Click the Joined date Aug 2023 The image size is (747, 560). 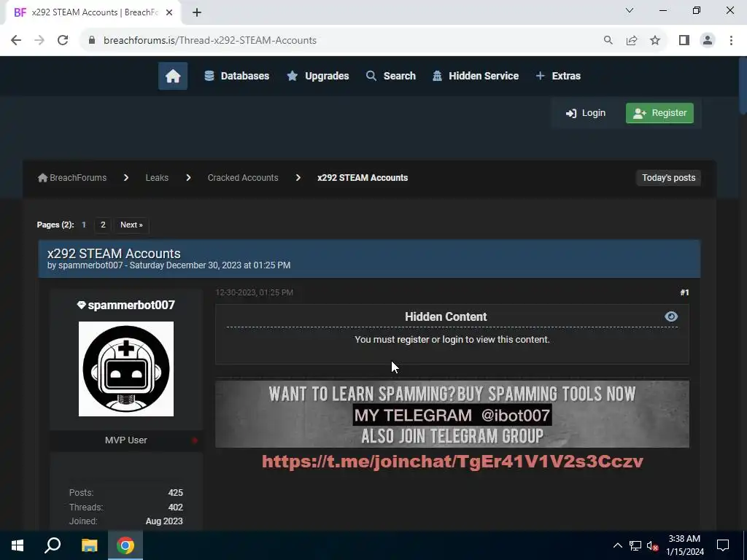164,521
